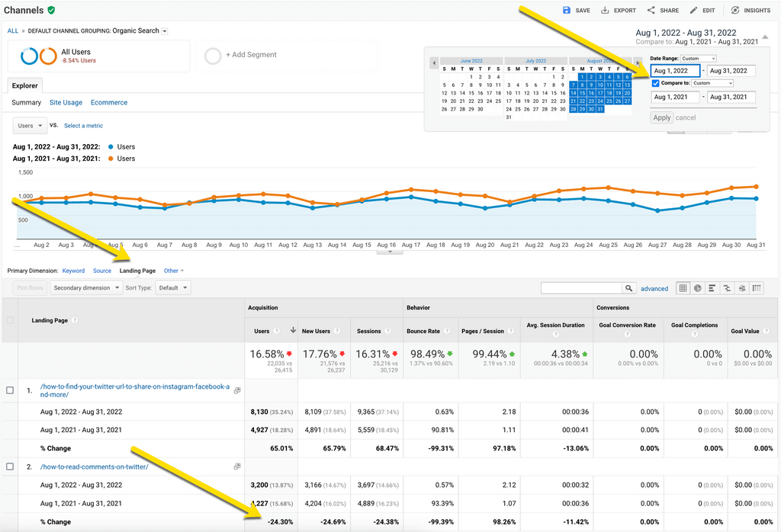Viewport: 781px width, 532px height.
Task: Open Insights panel
Action: click(x=735, y=11)
